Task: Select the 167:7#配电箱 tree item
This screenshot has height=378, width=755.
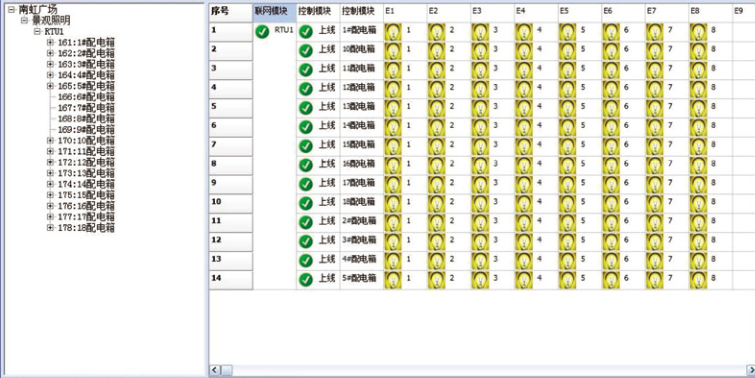Action: pyautogui.click(x=86, y=108)
